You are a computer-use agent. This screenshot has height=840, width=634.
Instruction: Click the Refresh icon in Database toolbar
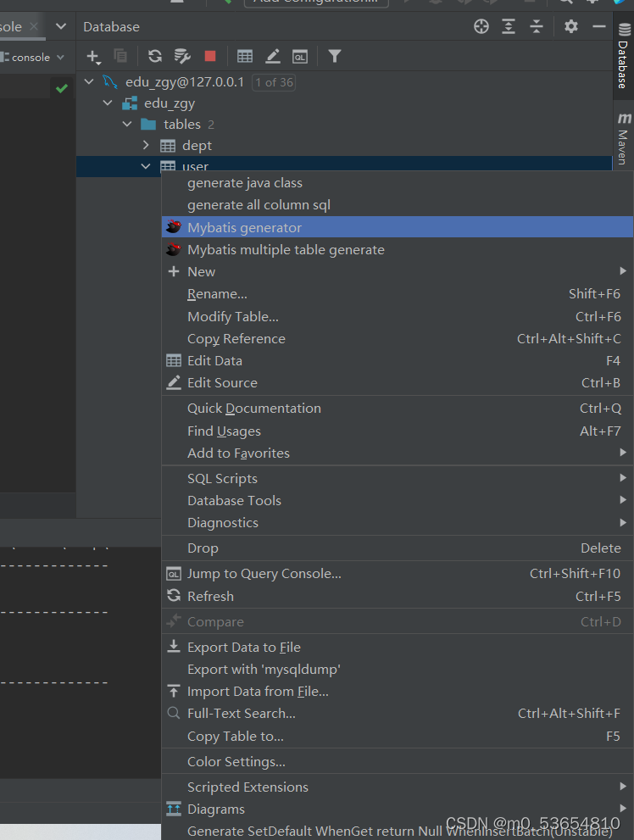pyautogui.click(x=155, y=56)
